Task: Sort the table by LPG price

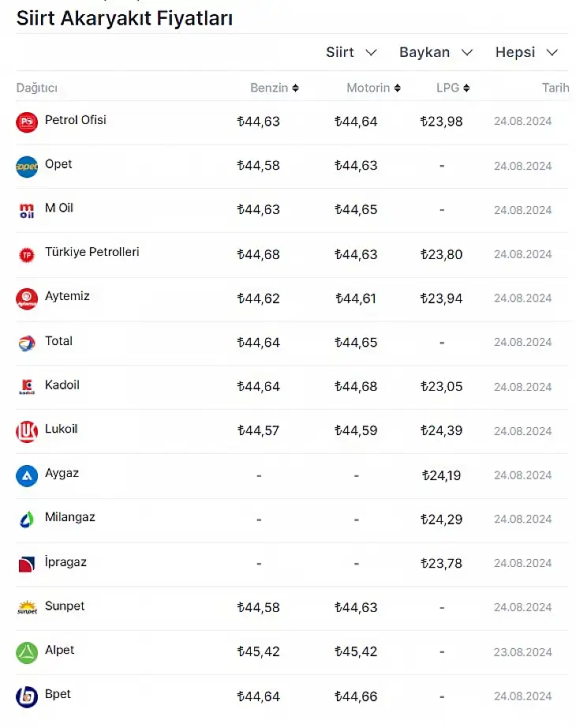Action: click(x=453, y=88)
